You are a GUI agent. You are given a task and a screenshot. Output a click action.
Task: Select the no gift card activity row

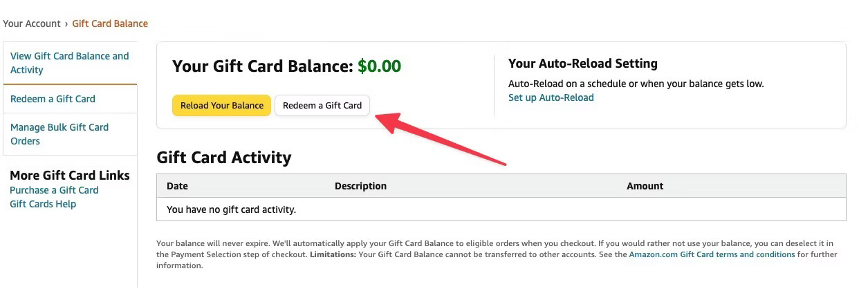(x=501, y=209)
